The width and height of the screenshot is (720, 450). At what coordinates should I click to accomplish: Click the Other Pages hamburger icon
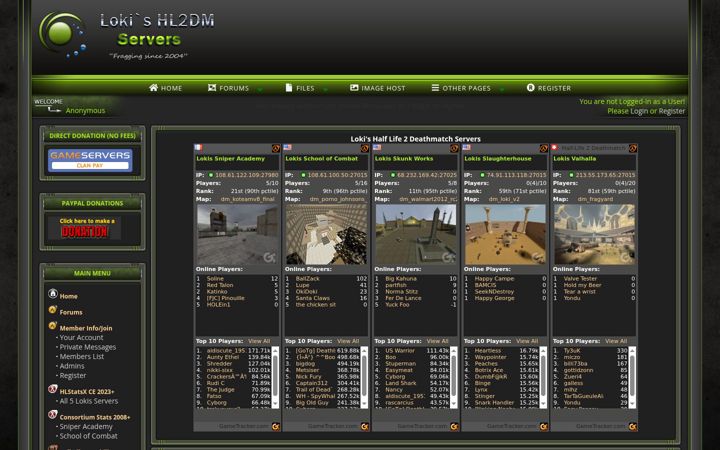pyautogui.click(x=435, y=88)
